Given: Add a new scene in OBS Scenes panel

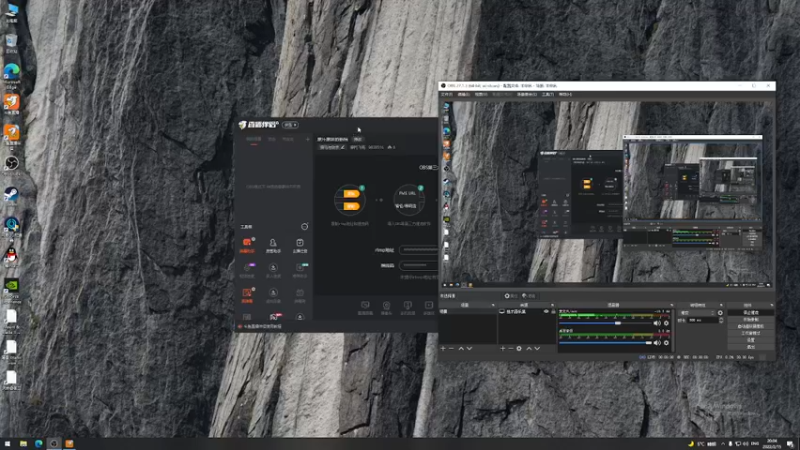Looking at the screenshot, I should 443,348.
